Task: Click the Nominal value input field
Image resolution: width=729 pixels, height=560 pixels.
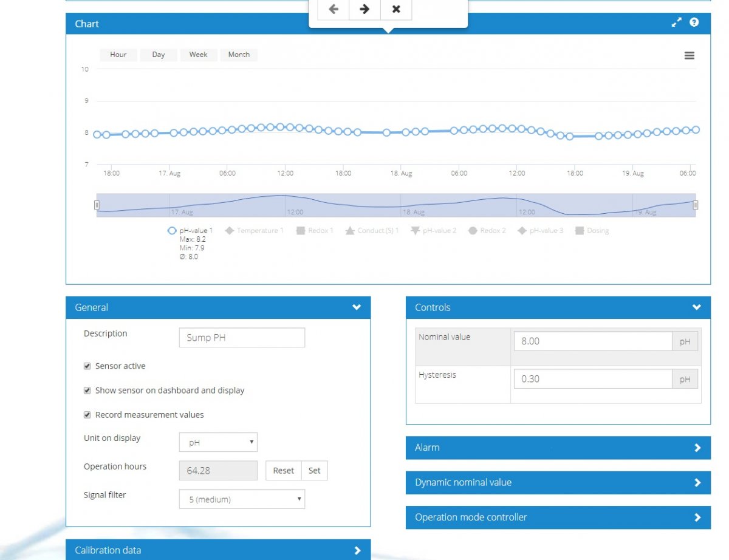Action: tap(593, 341)
